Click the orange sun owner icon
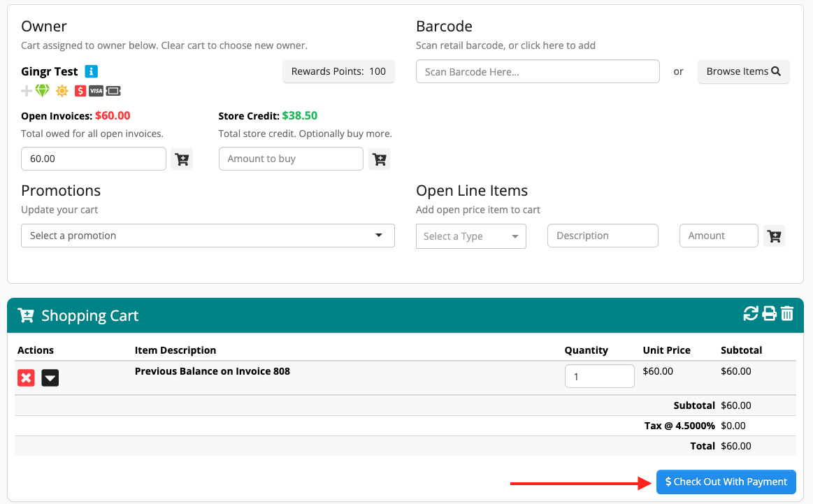The height and width of the screenshot is (504, 813). 62,92
